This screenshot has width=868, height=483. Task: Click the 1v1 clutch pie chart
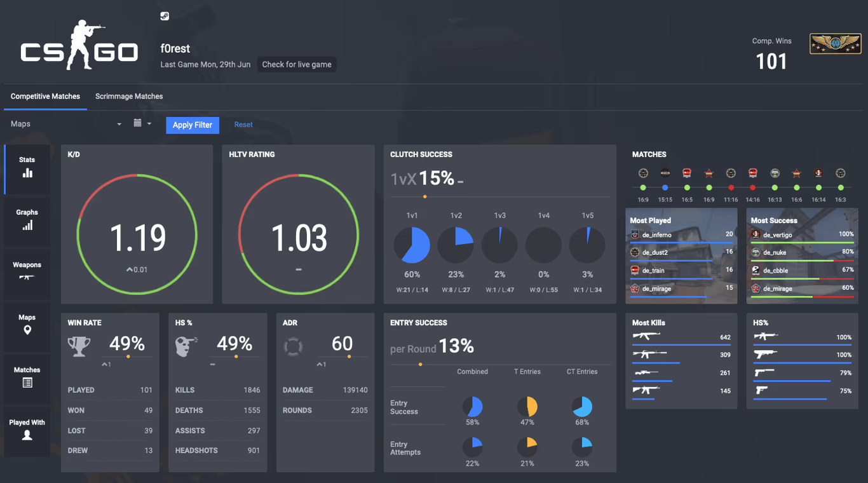point(412,245)
